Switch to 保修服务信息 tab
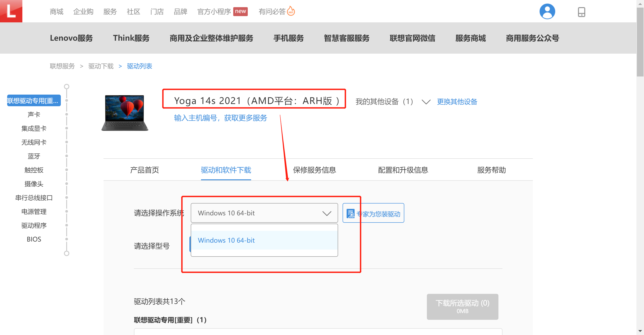 [x=314, y=170]
